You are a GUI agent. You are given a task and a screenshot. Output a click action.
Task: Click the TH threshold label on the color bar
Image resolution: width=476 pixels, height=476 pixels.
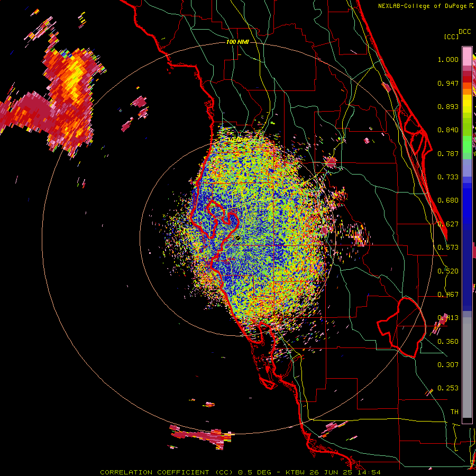(454, 412)
